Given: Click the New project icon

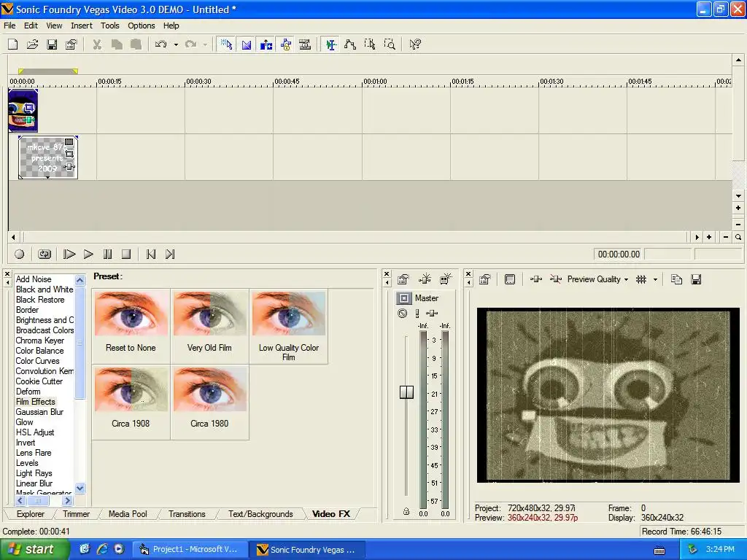Looking at the screenshot, I should pyautogui.click(x=13, y=44).
